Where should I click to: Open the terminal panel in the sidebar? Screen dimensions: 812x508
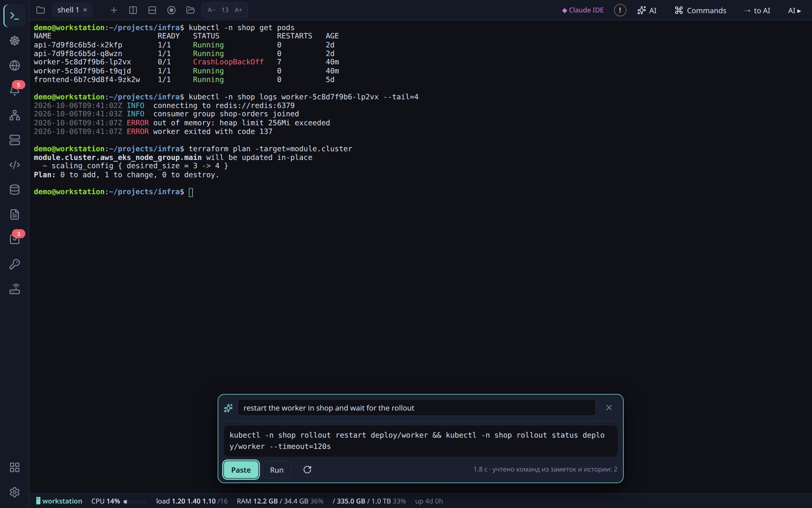[x=15, y=15]
